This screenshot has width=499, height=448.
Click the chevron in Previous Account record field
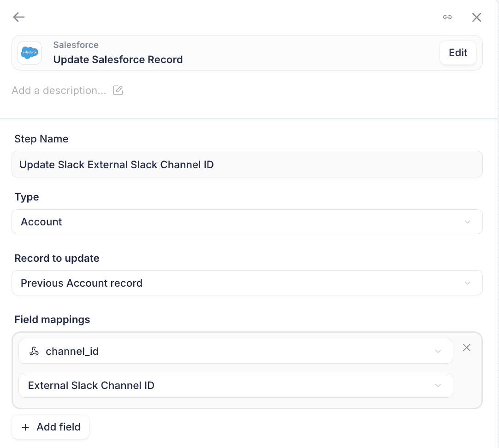click(x=467, y=283)
